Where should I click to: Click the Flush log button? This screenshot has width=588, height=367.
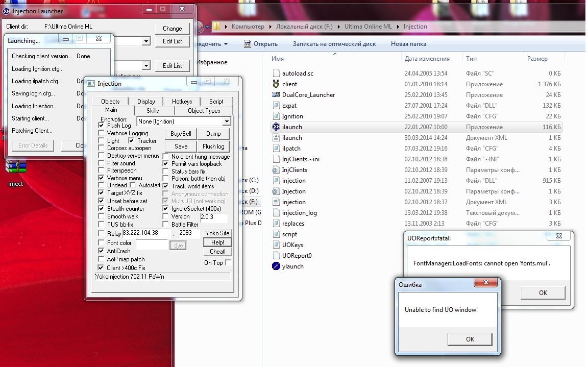click(x=213, y=146)
